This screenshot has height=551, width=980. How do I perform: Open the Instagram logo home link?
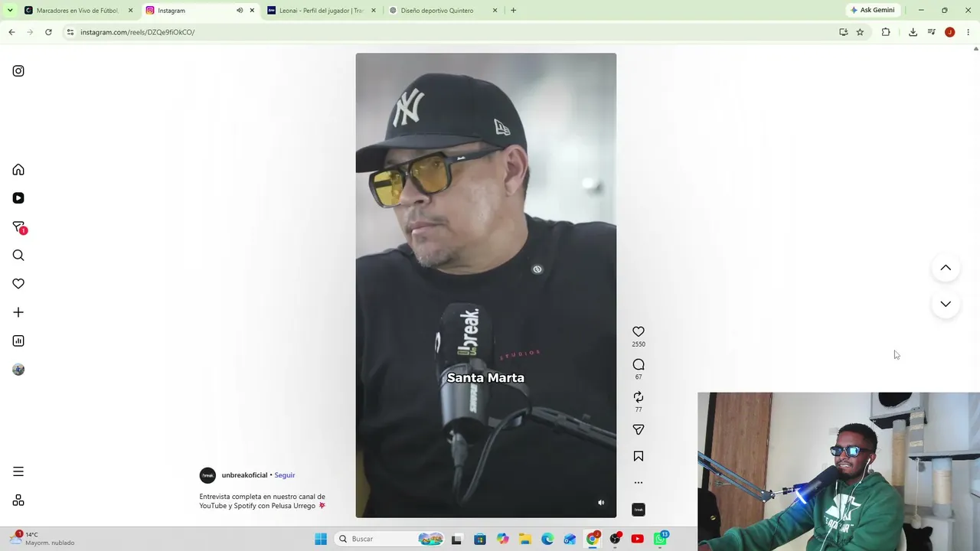click(x=18, y=71)
